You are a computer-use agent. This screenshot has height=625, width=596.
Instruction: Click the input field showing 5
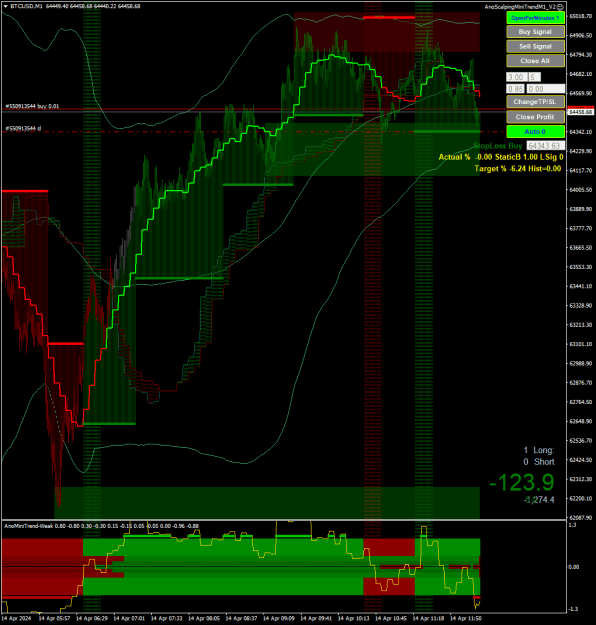[x=534, y=77]
